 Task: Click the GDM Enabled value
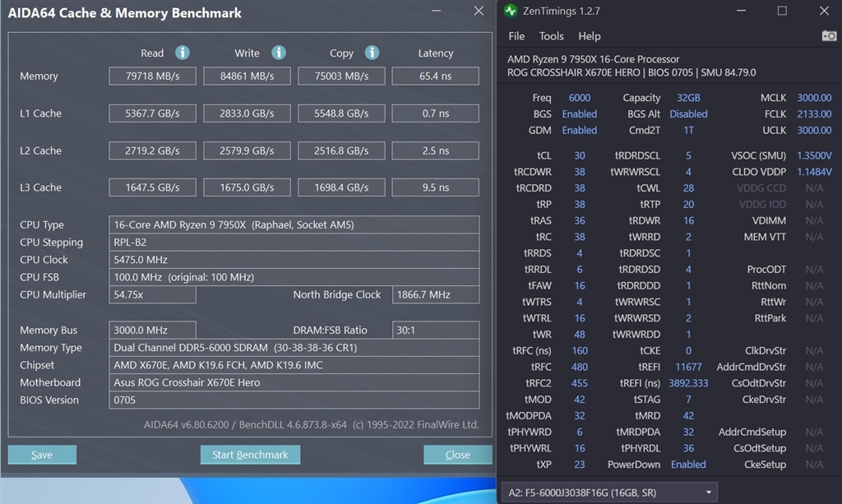point(580,130)
